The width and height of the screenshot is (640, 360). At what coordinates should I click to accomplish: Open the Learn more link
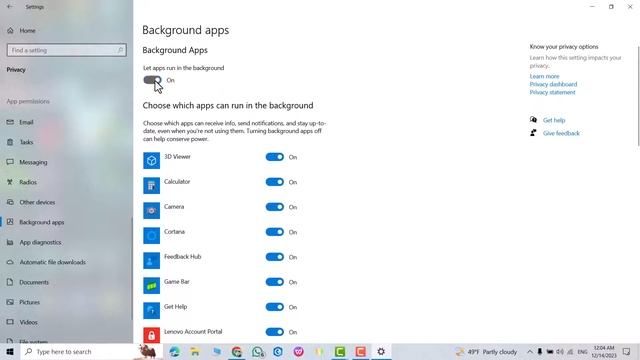pos(544,76)
